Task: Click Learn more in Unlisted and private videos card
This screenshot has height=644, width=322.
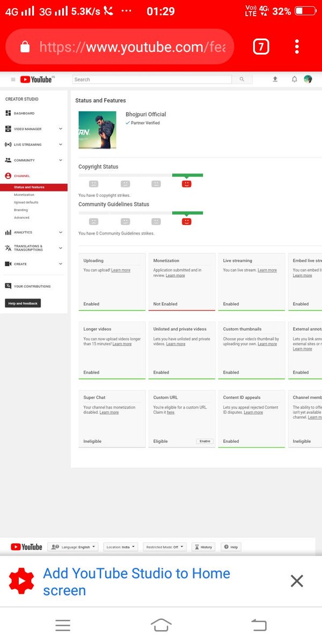Action: click(175, 344)
